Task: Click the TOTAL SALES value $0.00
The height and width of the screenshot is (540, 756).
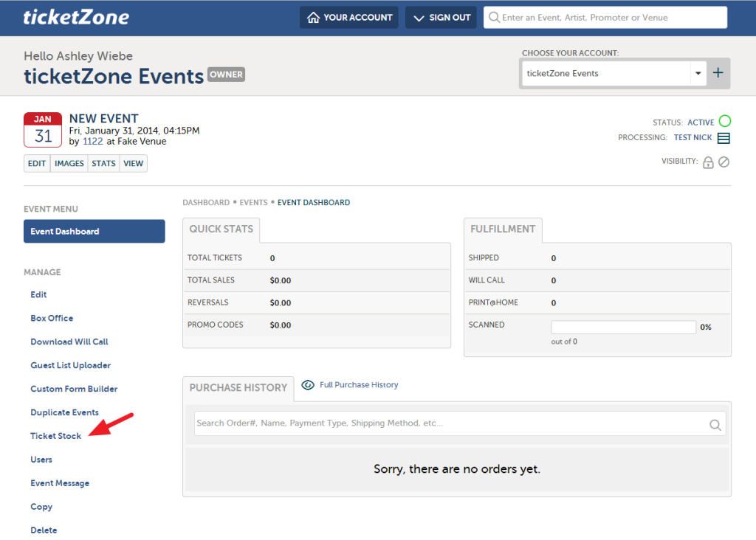Action: 280,280
